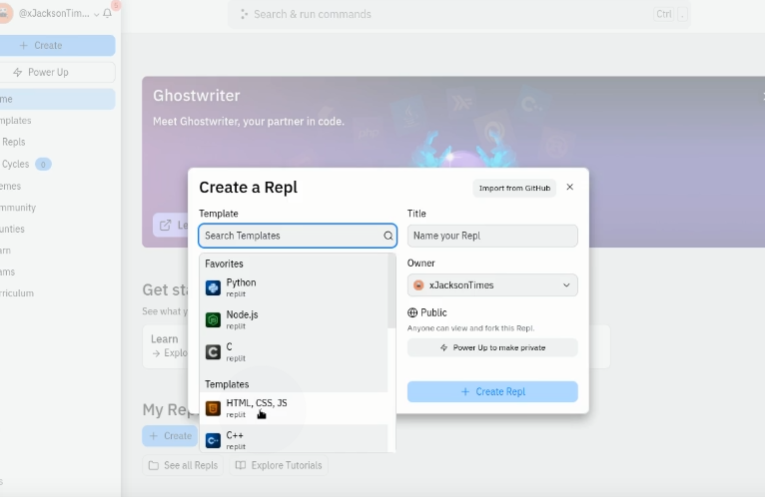Click Power Up to make private
The image size is (765, 497).
tap(492, 348)
